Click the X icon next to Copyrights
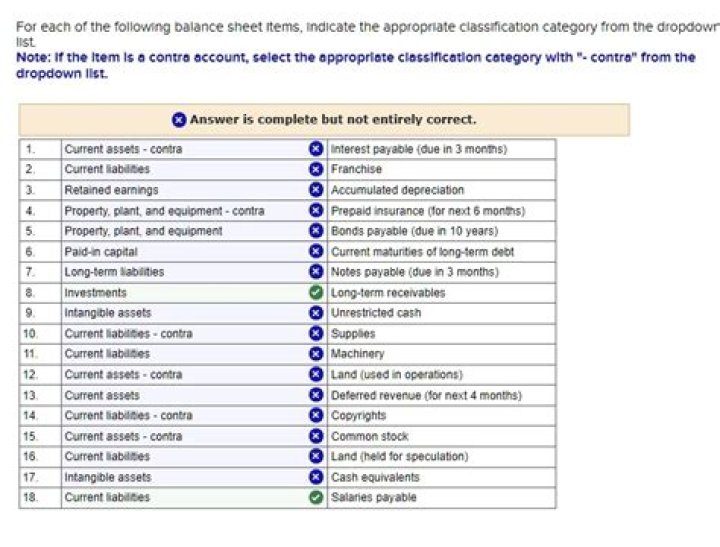Viewport: 720px width, 547px height. pos(316,415)
